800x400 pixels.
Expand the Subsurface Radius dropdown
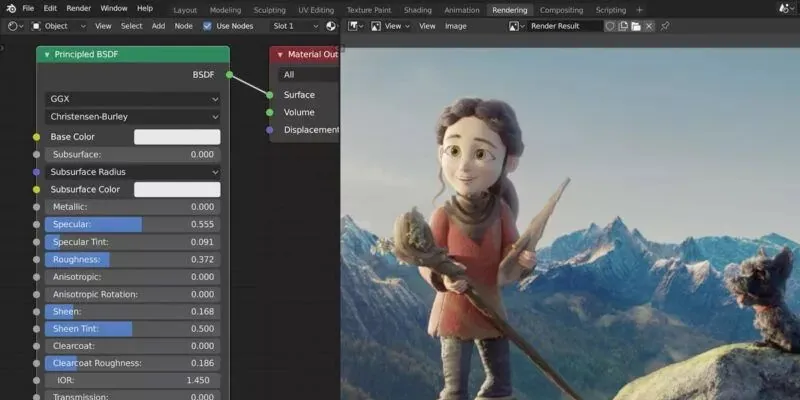133,172
